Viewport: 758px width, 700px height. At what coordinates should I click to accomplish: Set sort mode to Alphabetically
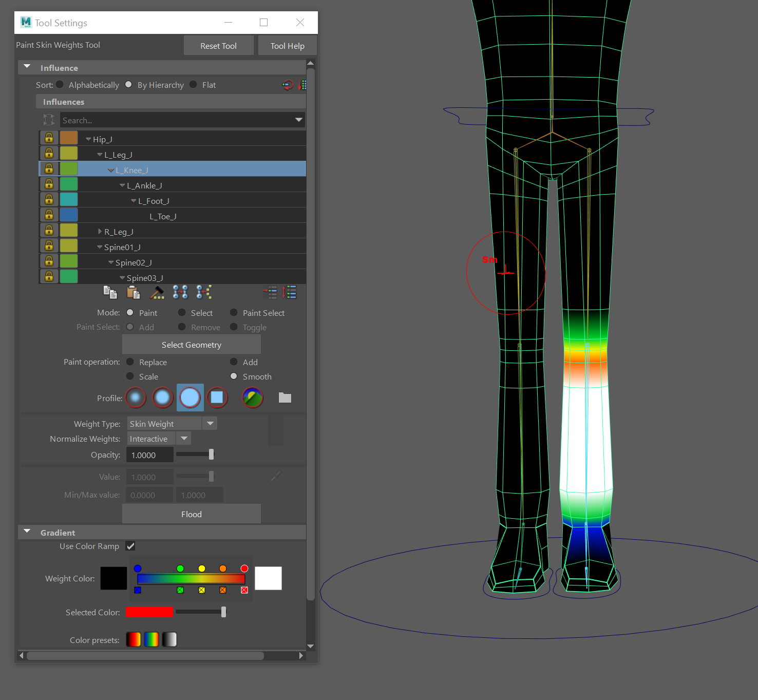(60, 85)
